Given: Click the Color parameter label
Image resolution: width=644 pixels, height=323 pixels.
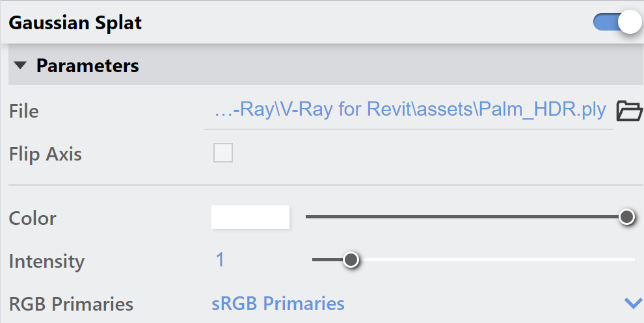Looking at the screenshot, I should (33, 218).
